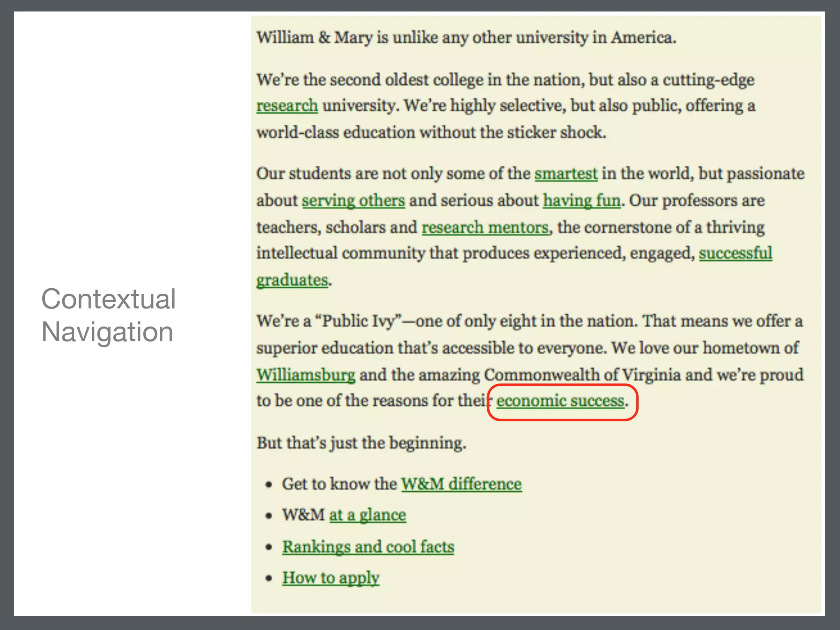Open the 'having fun' link
The height and width of the screenshot is (630, 840).
pyautogui.click(x=582, y=201)
